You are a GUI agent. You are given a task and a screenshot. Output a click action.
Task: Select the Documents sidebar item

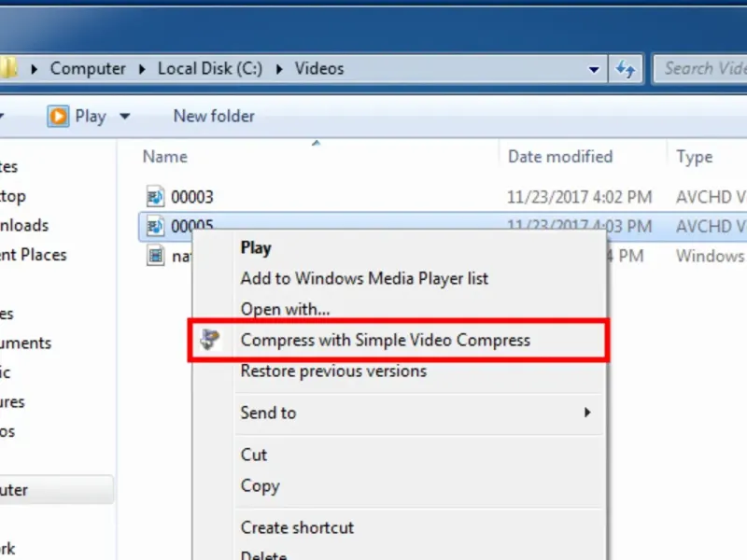click(x=26, y=343)
